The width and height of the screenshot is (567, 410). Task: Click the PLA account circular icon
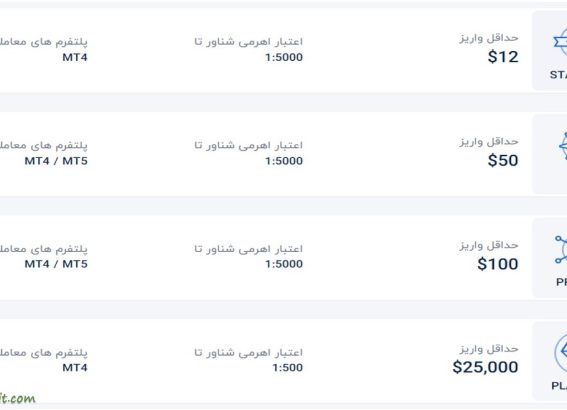point(560,352)
